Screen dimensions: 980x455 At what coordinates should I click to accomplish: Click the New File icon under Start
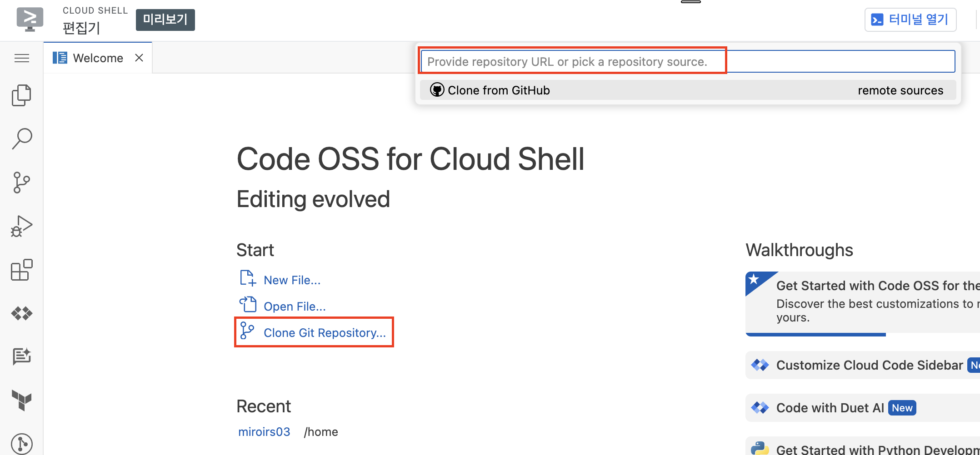tap(248, 278)
